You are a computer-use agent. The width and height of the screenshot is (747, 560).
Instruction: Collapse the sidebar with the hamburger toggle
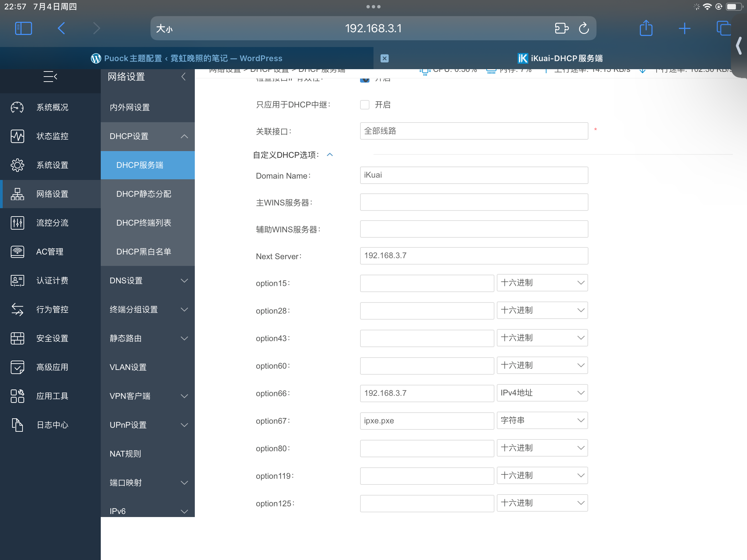(51, 77)
